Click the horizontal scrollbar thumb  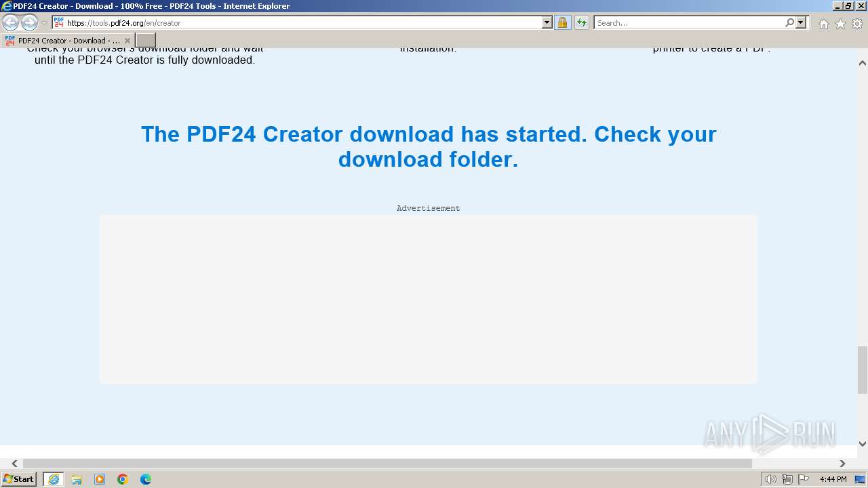(387, 464)
